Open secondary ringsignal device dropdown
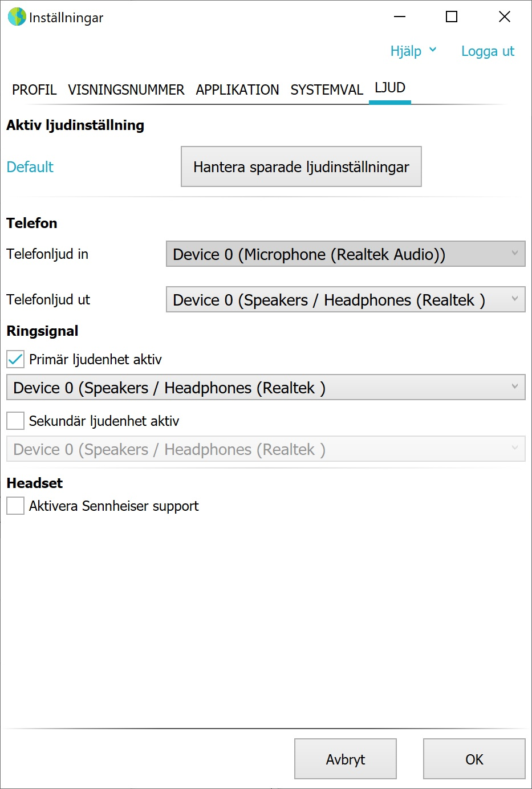This screenshot has width=532, height=789. (266, 449)
